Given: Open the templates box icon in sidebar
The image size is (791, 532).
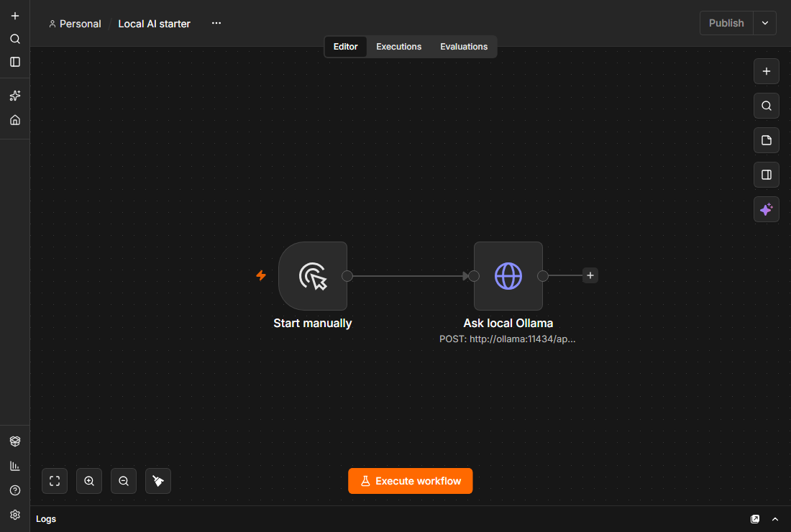Looking at the screenshot, I should pos(15,441).
